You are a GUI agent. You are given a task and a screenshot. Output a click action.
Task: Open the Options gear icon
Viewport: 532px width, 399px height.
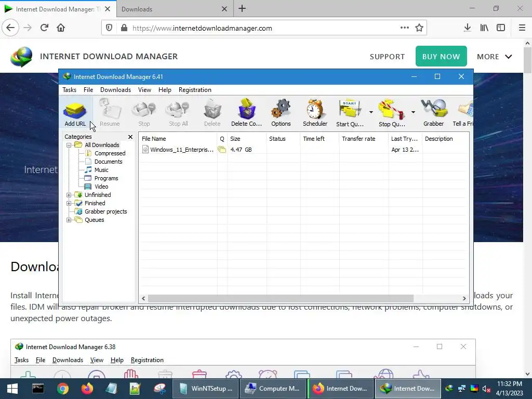click(x=281, y=113)
